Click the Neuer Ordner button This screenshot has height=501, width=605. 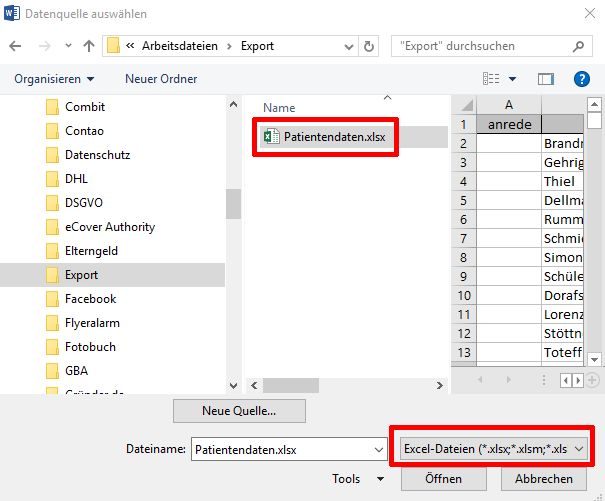pos(161,78)
